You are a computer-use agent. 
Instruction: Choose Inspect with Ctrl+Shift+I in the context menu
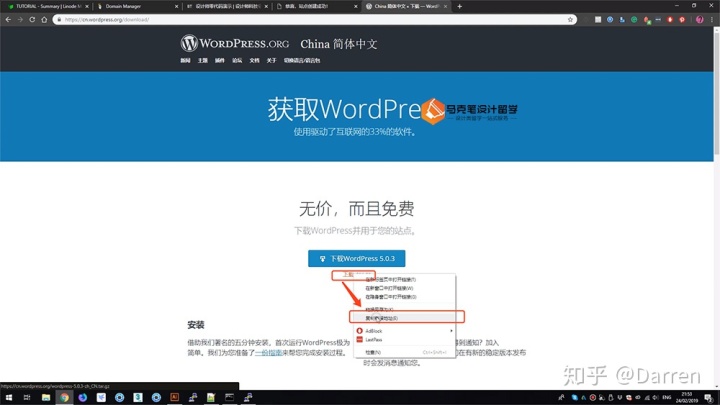click(x=405, y=352)
